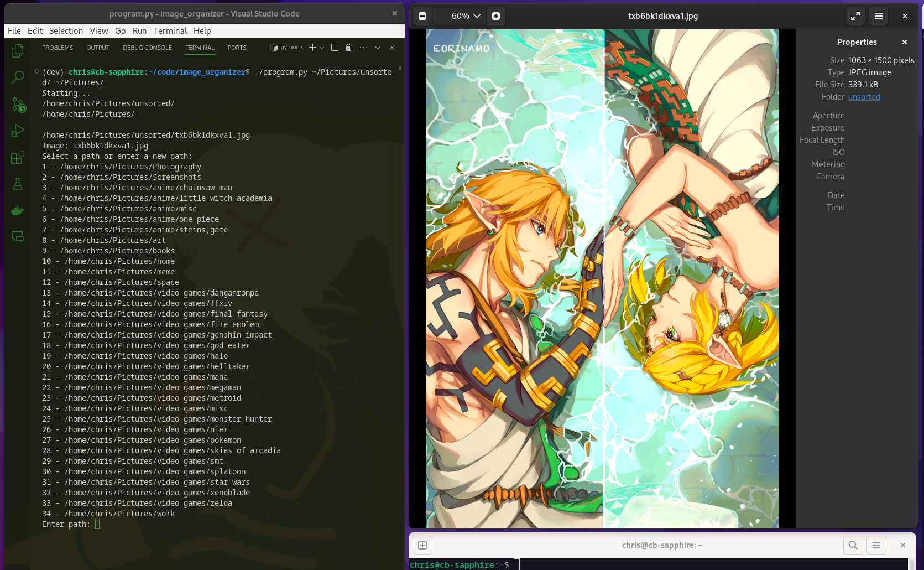
Task: Open the unsorted folder link
Action: [864, 97]
